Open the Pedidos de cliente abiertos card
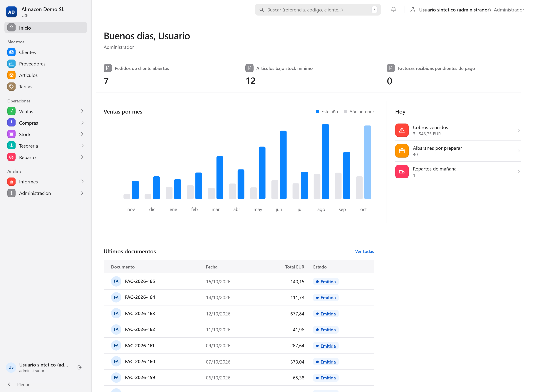 (x=167, y=75)
